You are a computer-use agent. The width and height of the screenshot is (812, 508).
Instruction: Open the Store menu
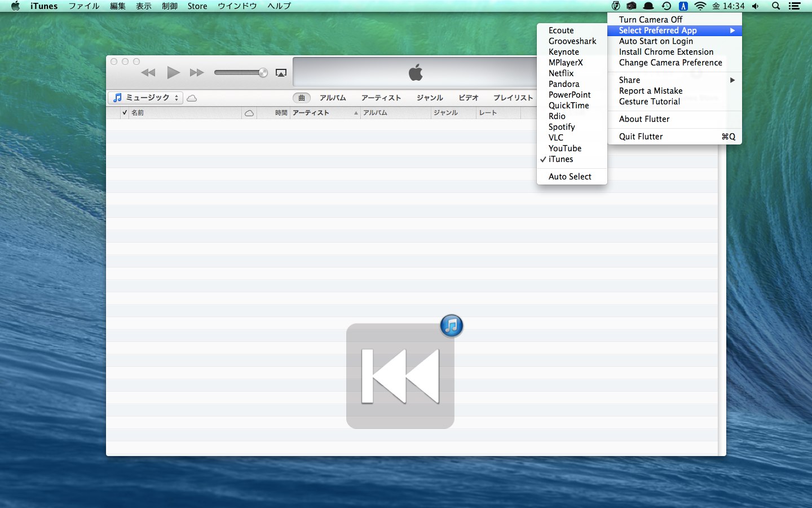coord(197,6)
